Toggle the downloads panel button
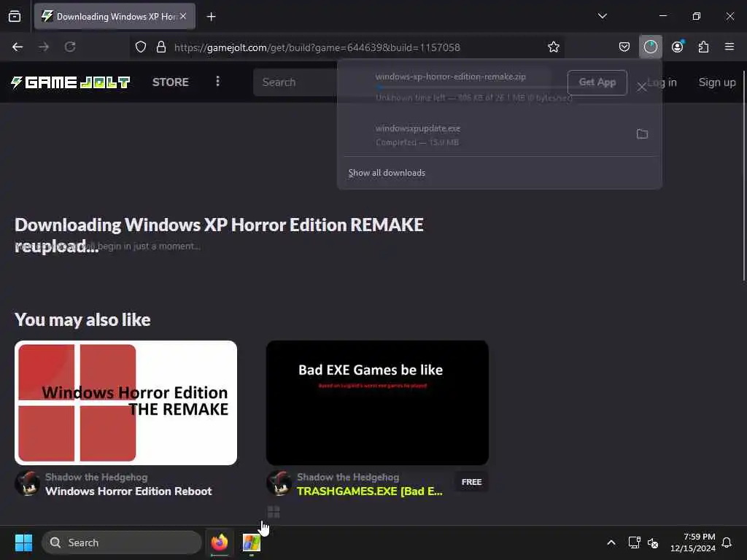Image resolution: width=747 pixels, height=560 pixels. pos(650,47)
